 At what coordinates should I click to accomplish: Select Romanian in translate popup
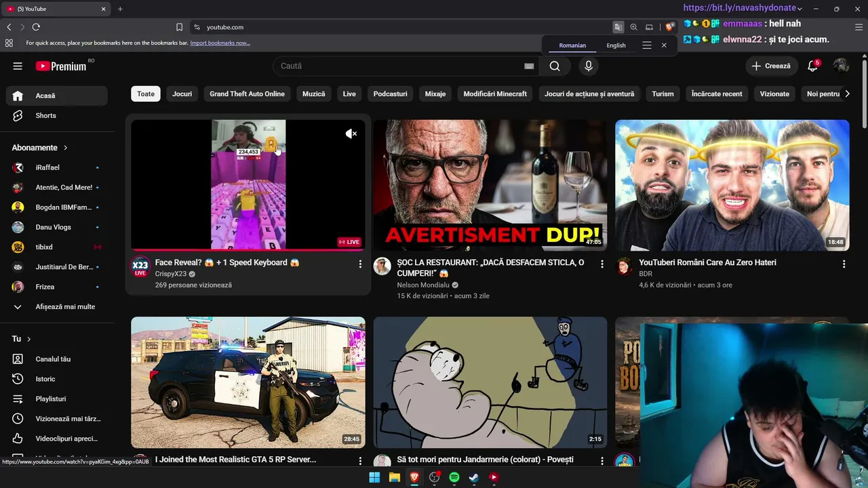pyautogui.click(x=572, y=45)
